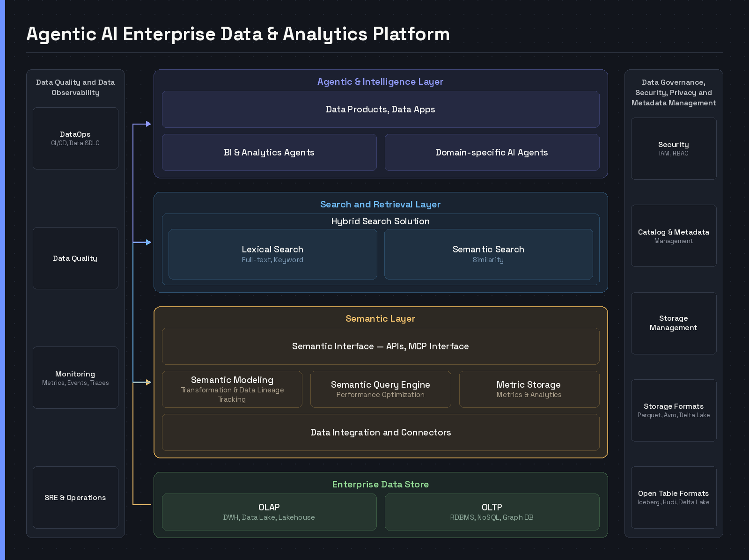
Task: Click the 'RDBMS, NoSQL, Graph DB' text
Action: click(492, 517)
